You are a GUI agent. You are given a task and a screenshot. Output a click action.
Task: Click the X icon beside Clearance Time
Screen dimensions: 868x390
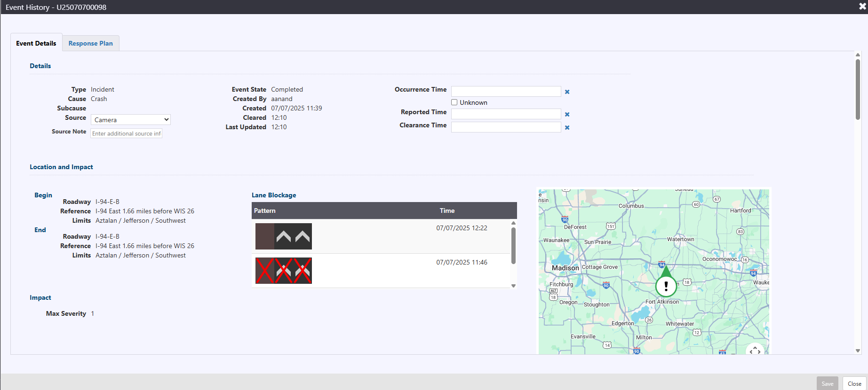(x=567, y=128)
